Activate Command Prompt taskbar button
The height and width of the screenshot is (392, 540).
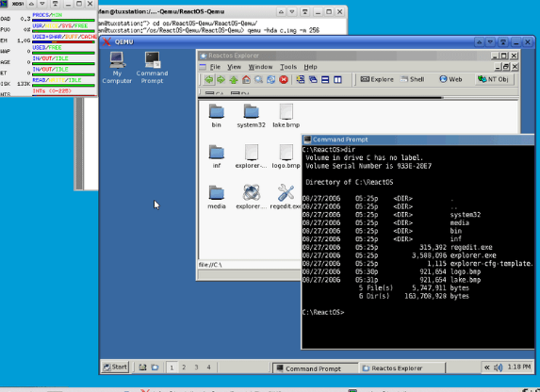tap(315, 368)
